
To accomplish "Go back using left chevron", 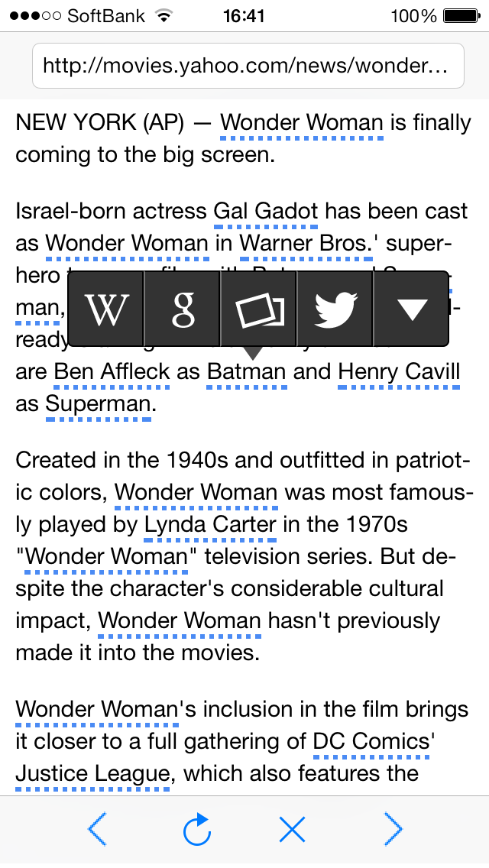I will [96, 829].
